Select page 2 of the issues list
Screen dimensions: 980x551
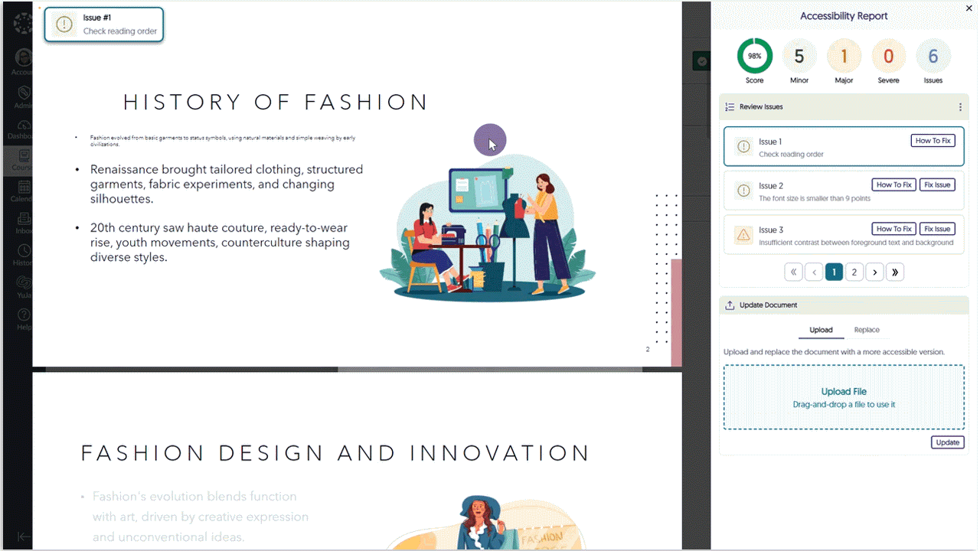(x=854, y=272)
